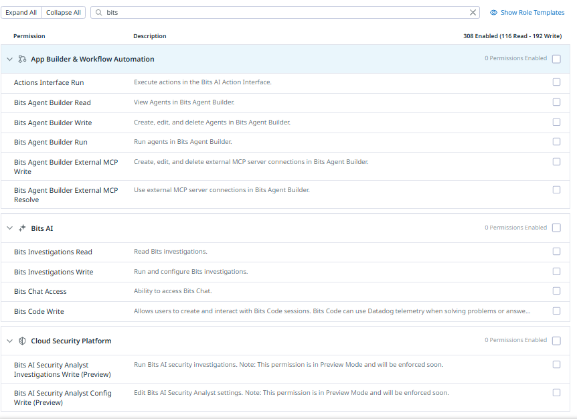Click the Description column header

(x=150, y=36)
